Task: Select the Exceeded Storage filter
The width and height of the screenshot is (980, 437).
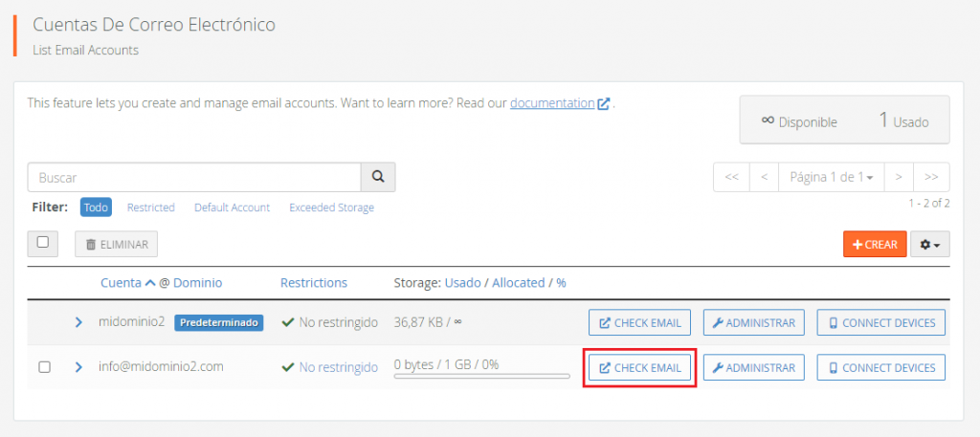Action: tap(331, 208)
